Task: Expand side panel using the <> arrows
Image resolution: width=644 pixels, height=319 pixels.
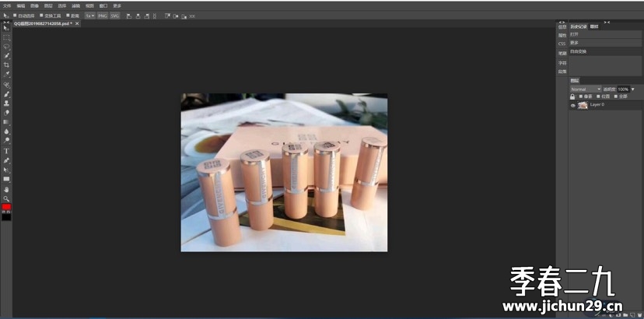Action: (562, 23)
